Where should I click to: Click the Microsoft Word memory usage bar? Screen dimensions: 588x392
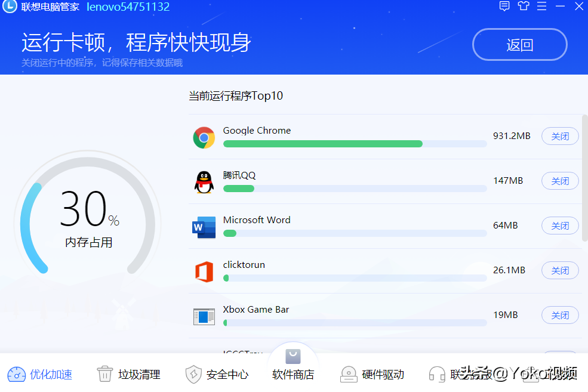(x=355, y=233)
